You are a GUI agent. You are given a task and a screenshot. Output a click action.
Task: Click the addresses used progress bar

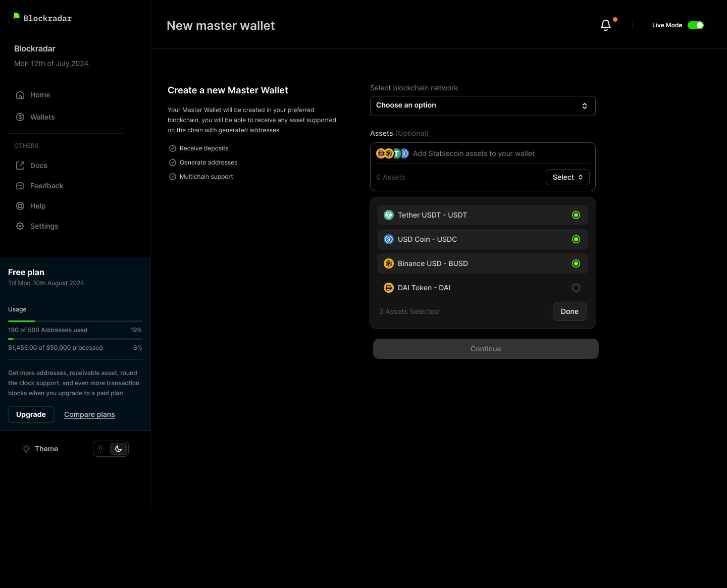[x=75, y=321]
